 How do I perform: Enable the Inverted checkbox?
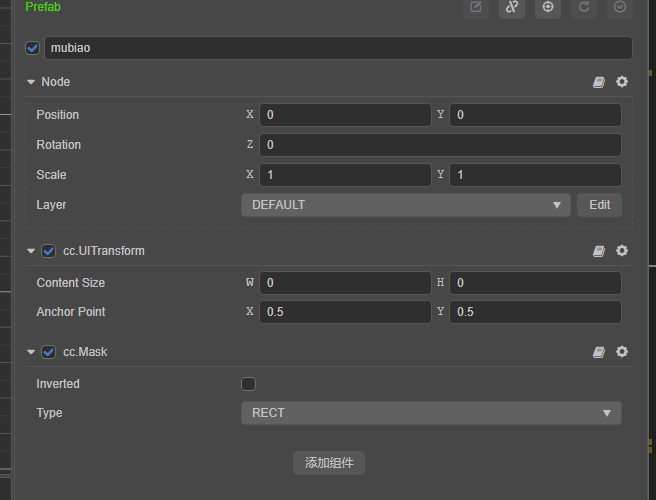[x=248, y=384]
